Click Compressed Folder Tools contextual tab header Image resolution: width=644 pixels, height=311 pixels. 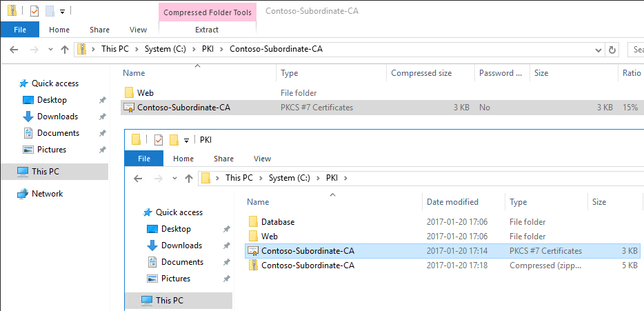[208, 12]
